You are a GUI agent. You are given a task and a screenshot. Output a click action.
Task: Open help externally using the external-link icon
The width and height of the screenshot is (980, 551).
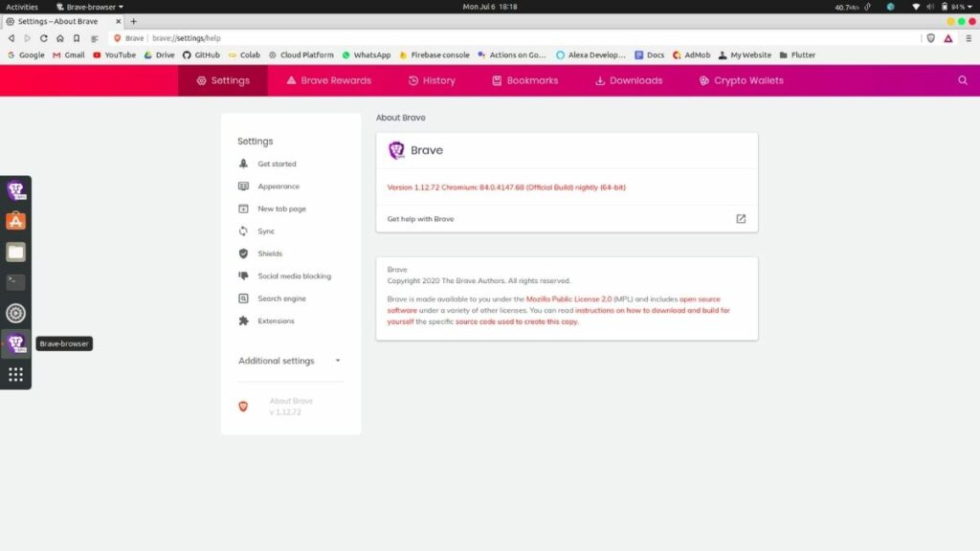[x=740, y=218]
